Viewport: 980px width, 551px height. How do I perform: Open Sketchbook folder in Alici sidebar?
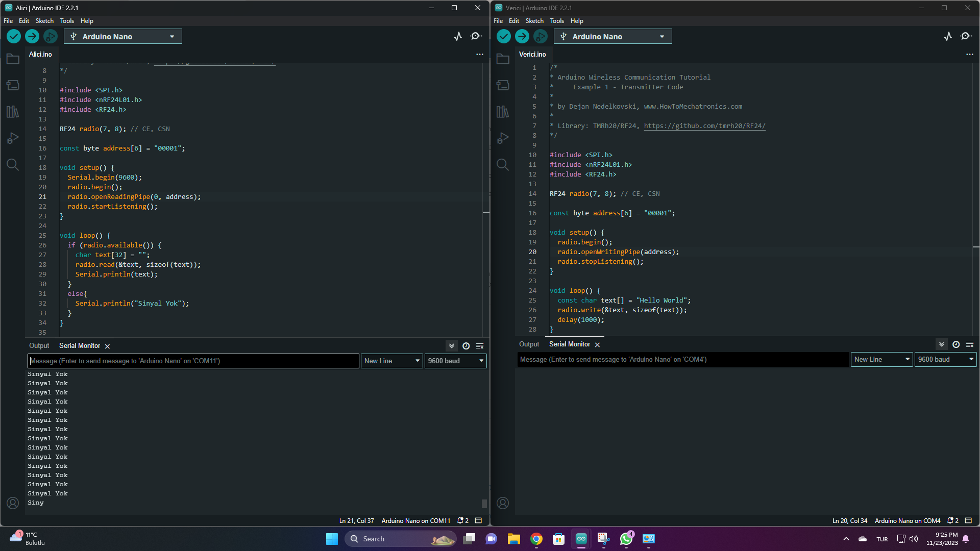(13, 59)
